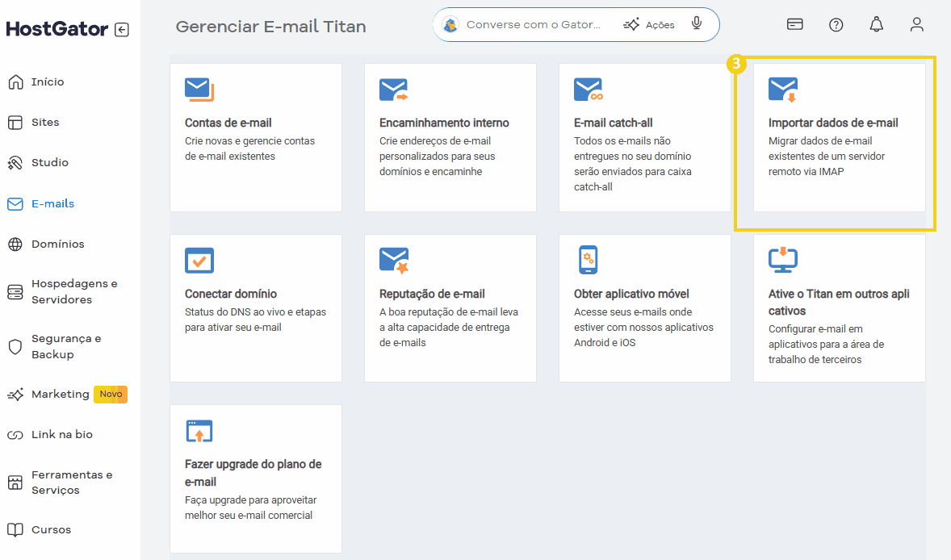Click the Fazer upgrade window arrow icon

tap(199, 431)
